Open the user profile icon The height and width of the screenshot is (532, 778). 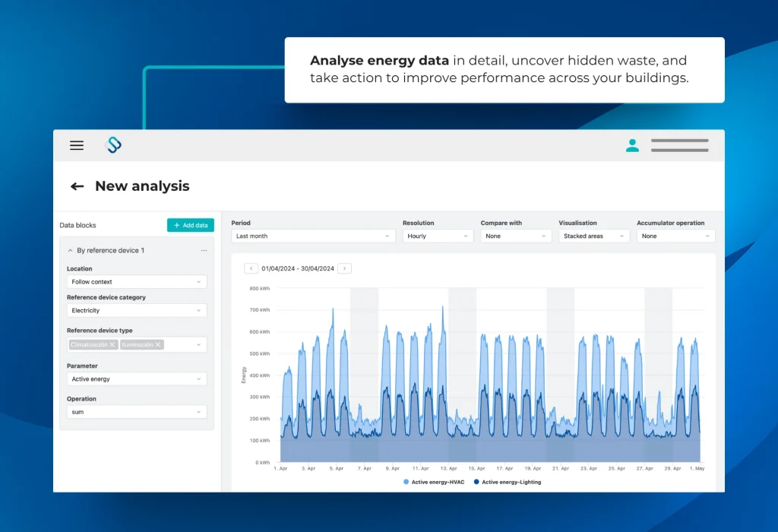(x=632, y=145)
